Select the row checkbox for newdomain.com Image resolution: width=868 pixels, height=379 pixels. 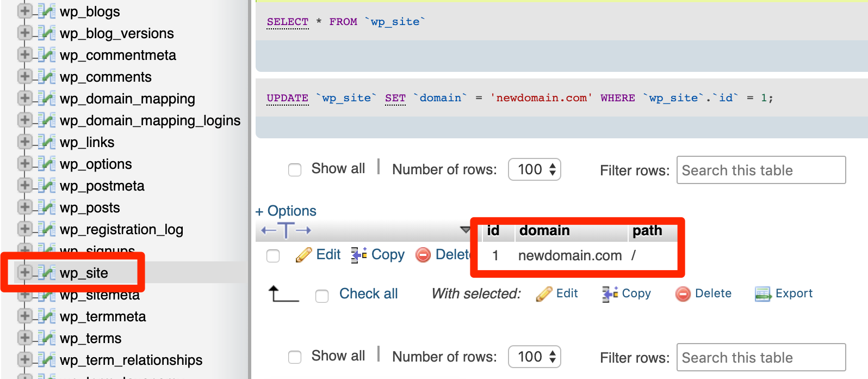pyautogui.click(x=273, y=256)
